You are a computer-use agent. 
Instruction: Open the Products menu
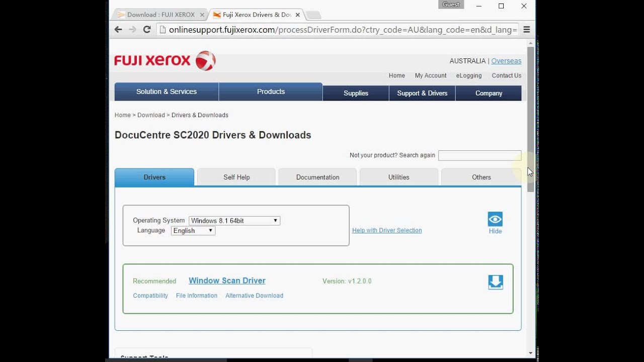pos(271,92)
